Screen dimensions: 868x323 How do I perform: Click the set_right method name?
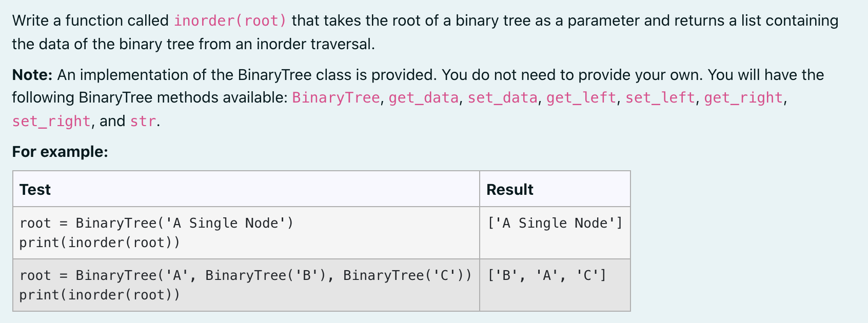[51, 121]
